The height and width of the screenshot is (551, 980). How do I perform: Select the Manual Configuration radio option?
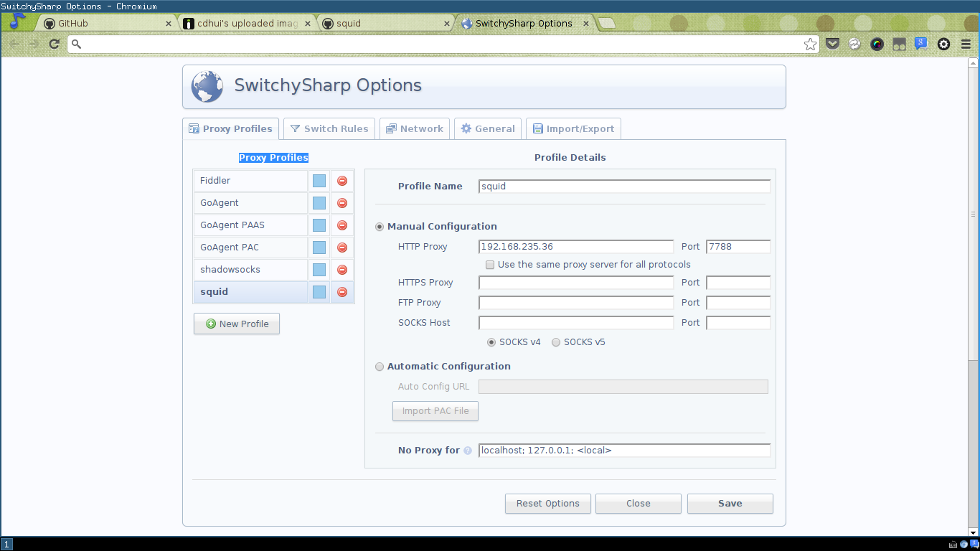(x=380, y=227)
